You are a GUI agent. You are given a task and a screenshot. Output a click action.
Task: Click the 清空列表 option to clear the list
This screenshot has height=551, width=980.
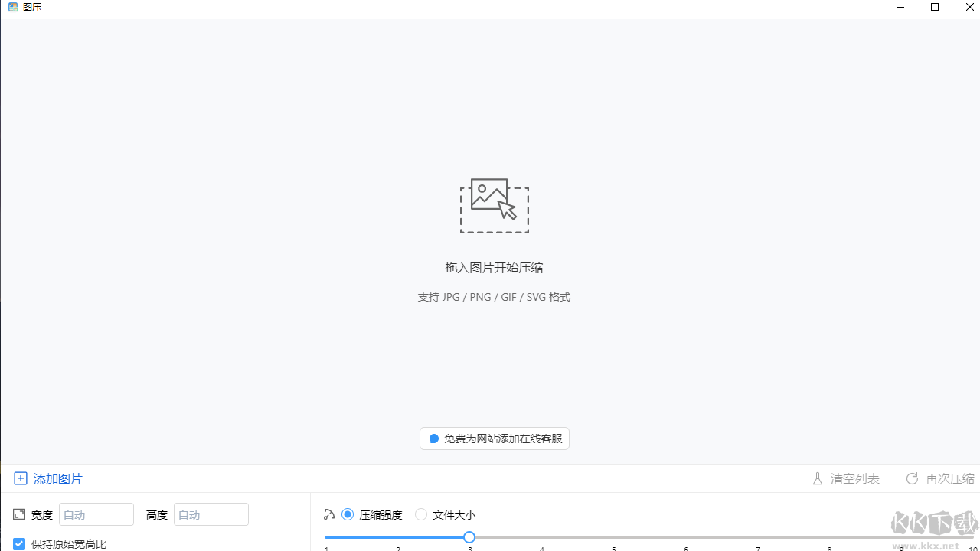854,478
